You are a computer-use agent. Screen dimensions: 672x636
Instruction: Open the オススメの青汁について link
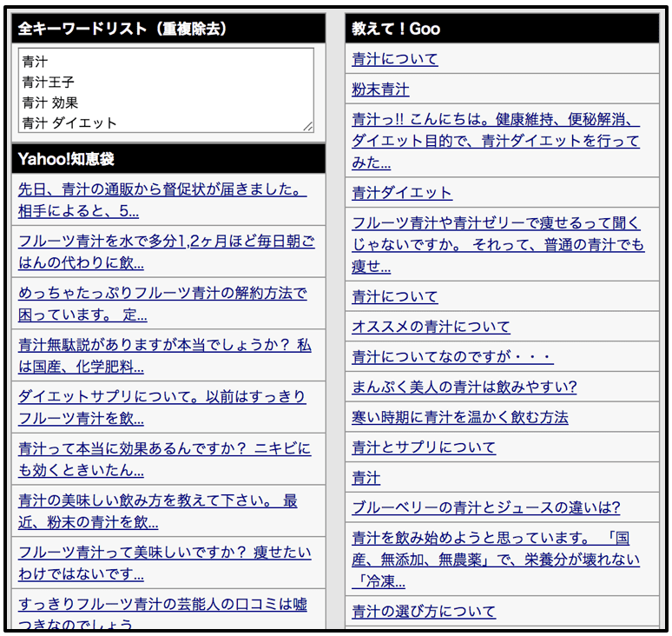tap(432, 327)
